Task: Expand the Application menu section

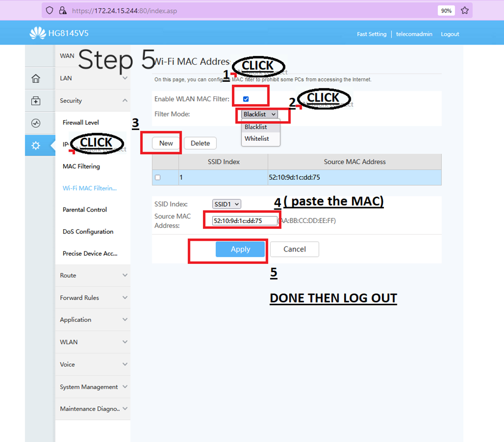Action: [93, 320]
